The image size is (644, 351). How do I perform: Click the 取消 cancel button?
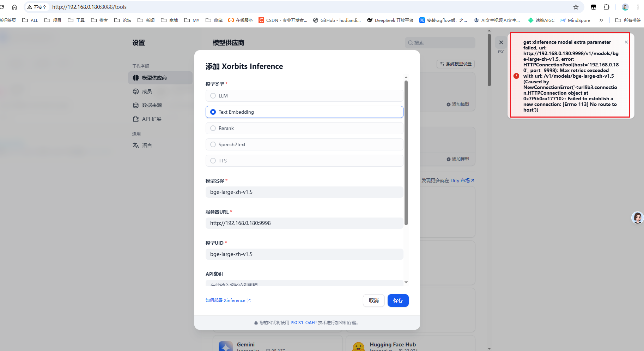tap(373, 301)
